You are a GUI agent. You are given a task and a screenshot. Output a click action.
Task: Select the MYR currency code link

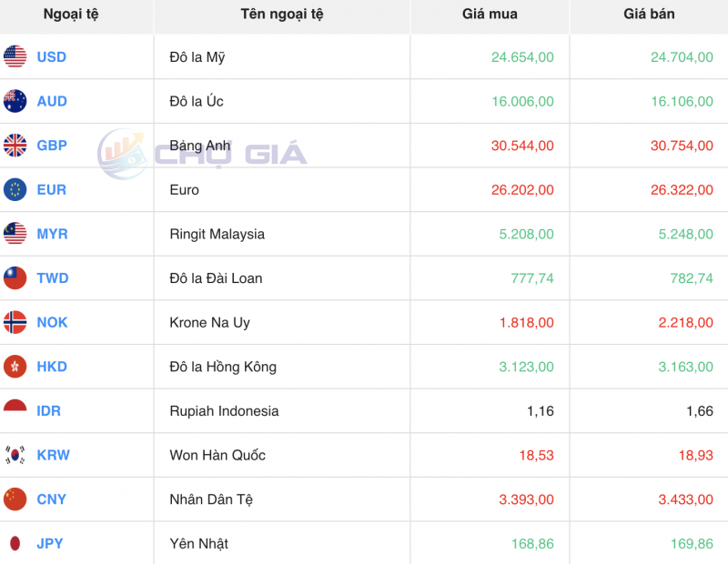click(53, 234)
